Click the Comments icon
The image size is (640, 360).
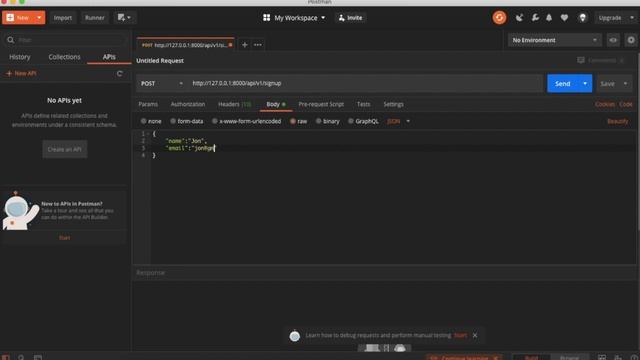point(581,60)
